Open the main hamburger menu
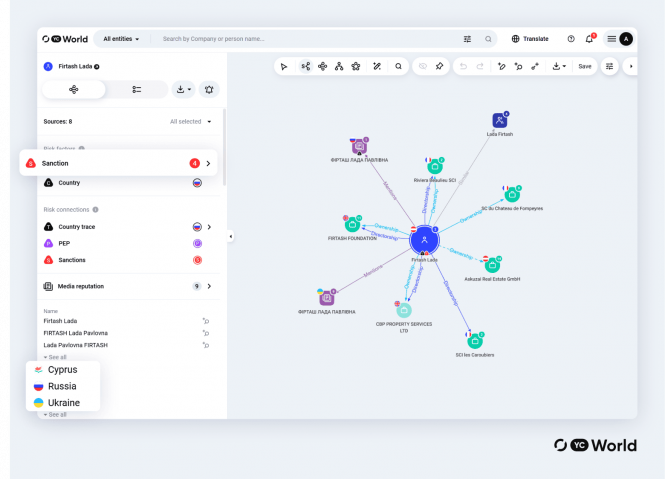This screenshot has width=665, height=479. [x=612, y=39]
